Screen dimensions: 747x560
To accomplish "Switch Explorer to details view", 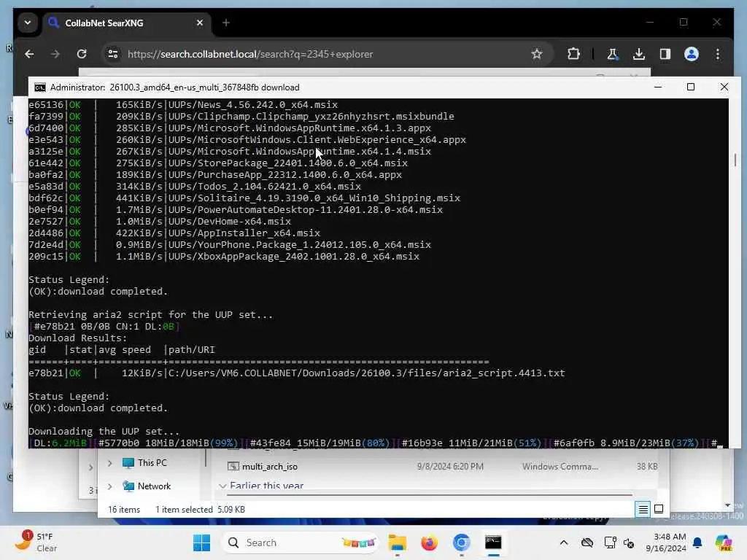I will [643, 510].
